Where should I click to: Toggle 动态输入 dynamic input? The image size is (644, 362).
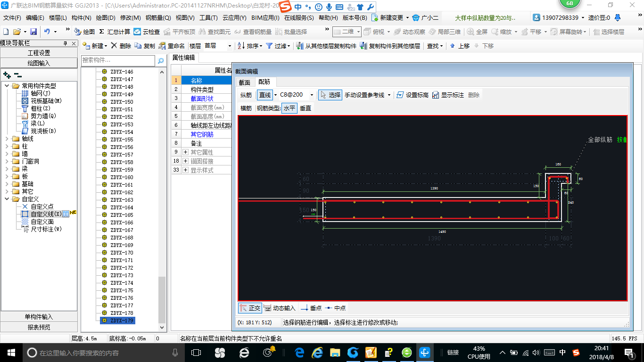pyautogui.click(x=280, y=308)
